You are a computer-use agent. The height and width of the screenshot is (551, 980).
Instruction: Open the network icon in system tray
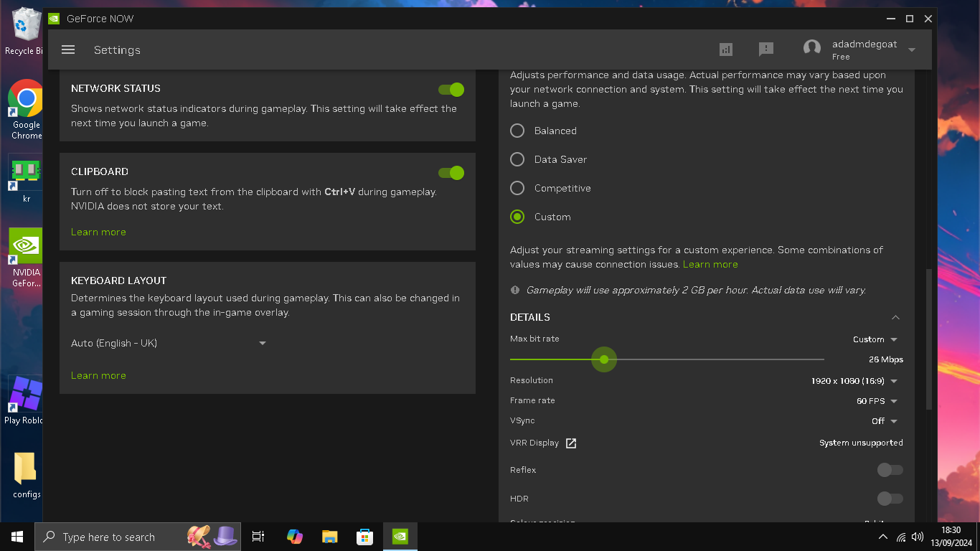(901, 537)
